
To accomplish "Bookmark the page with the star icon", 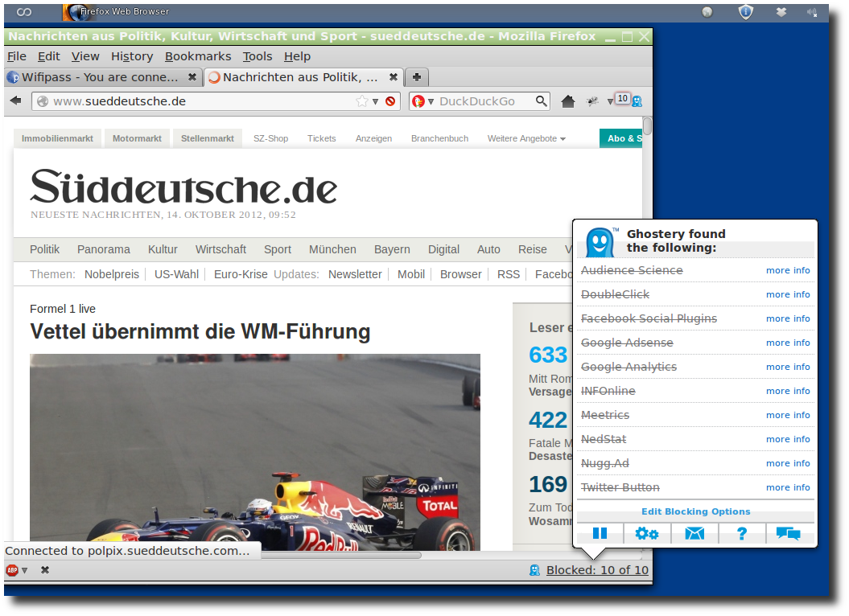I will pos(361,101).
